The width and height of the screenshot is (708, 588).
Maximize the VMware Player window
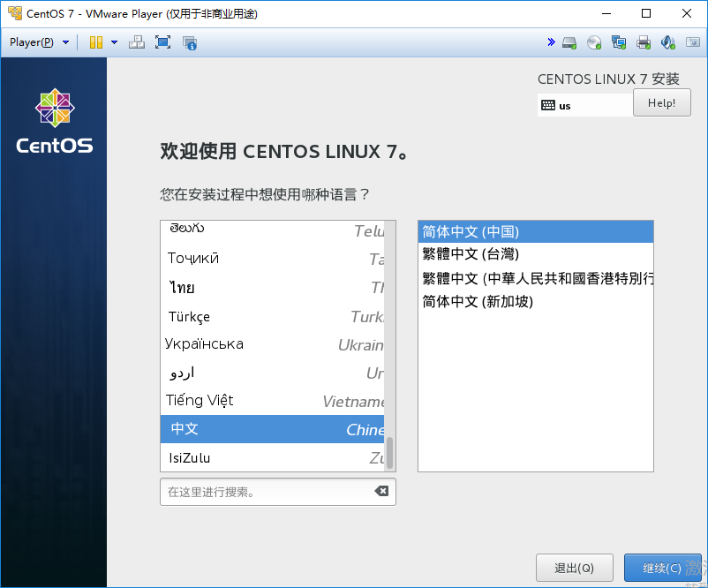click(x=646, y=13)
